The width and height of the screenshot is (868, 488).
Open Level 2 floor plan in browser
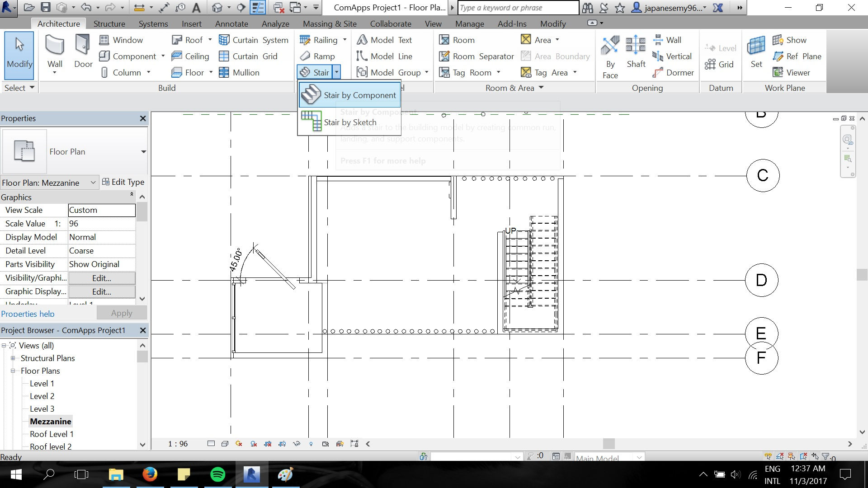(42, 396)
